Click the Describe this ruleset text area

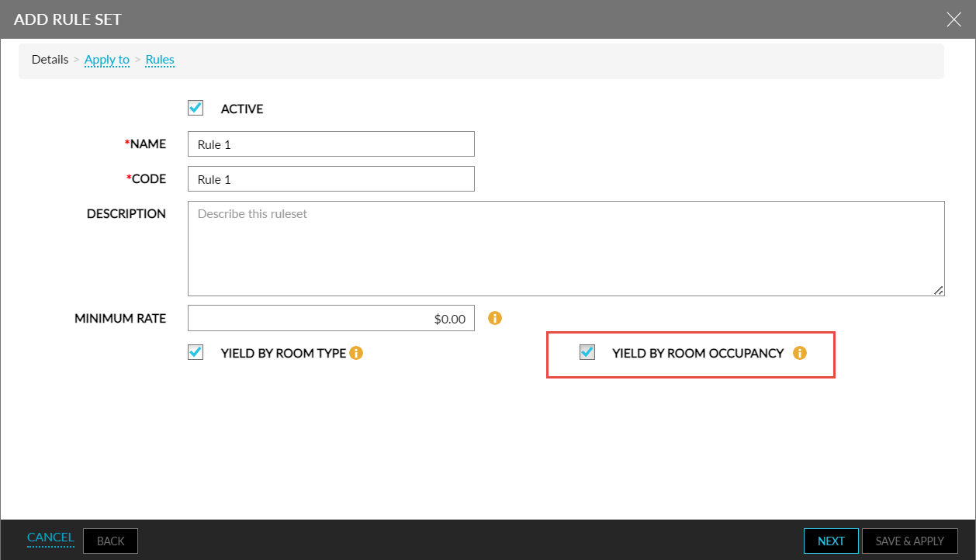566,248
